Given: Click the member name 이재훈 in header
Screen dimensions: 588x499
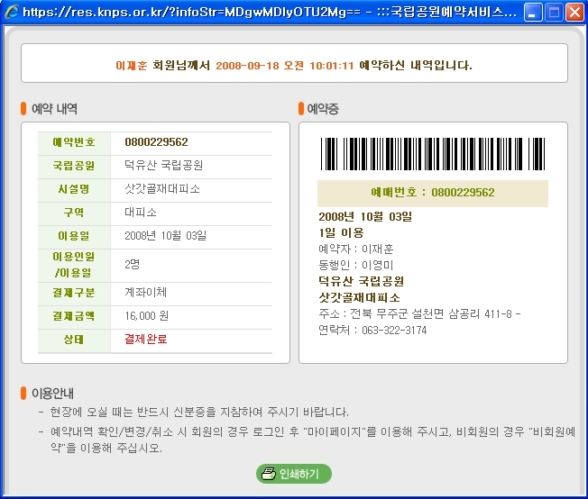Looking at the screenshot, I should click(x=131, y=66).
